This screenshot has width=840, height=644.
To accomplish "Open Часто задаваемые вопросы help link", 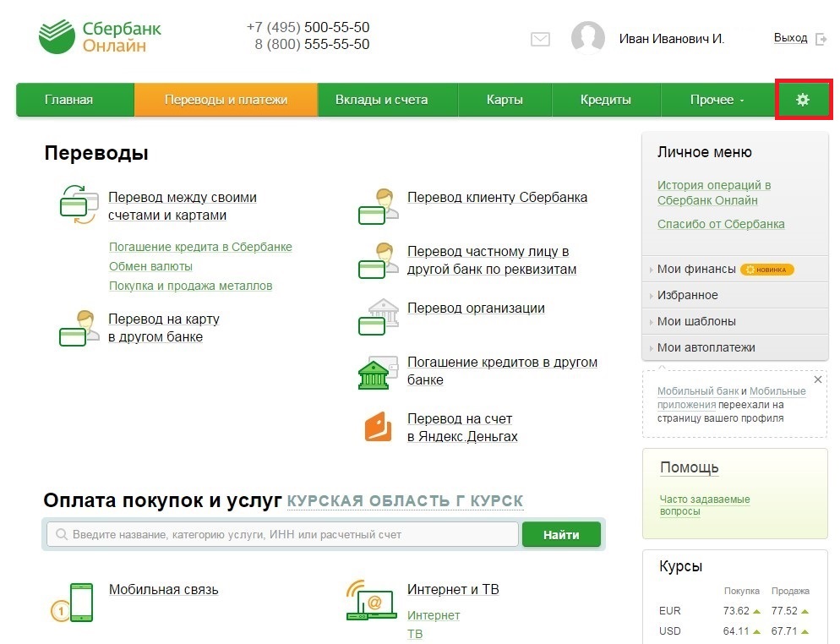I will pyautogui.click(x=705, y=505).
